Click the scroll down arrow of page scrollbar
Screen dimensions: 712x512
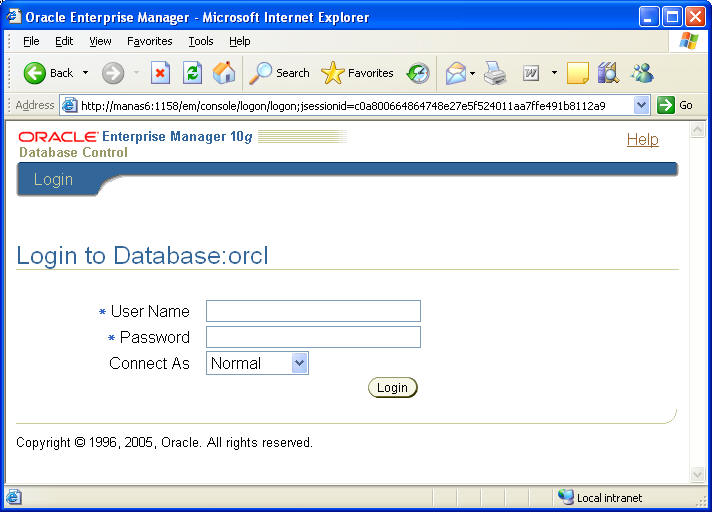point(697,475)
